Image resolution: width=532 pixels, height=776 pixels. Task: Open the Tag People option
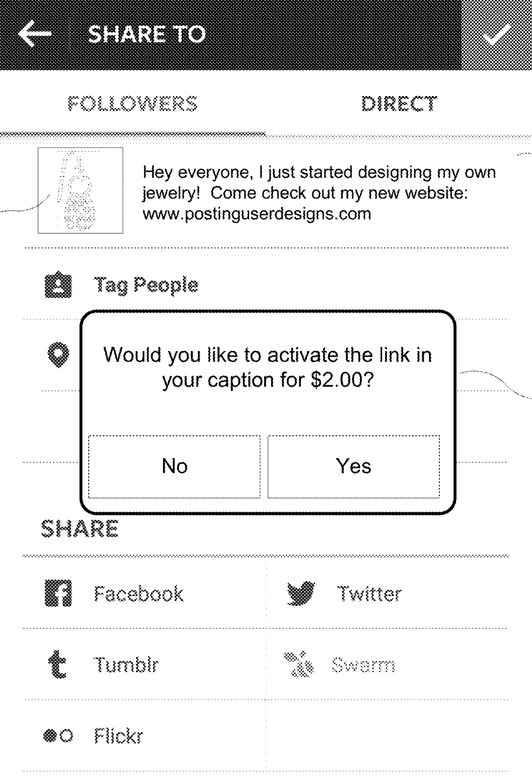pos(146,284)
